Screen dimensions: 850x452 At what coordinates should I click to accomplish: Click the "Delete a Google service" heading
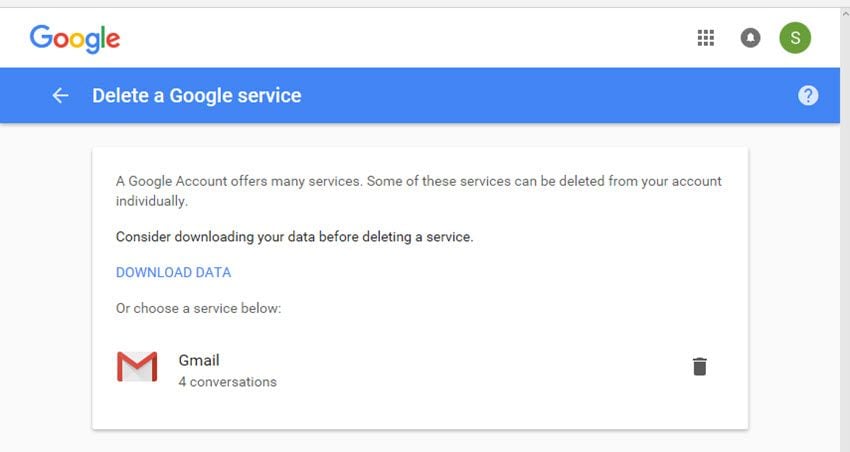(x=196, y=96)
